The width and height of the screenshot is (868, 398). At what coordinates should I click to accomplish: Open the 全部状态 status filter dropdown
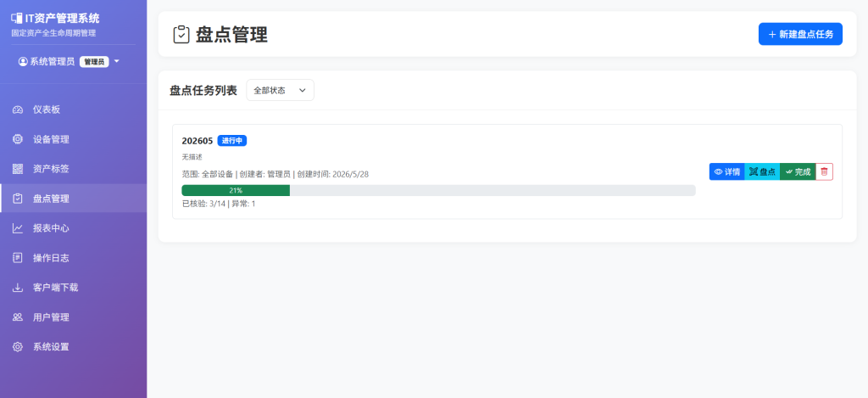[280, 90]
